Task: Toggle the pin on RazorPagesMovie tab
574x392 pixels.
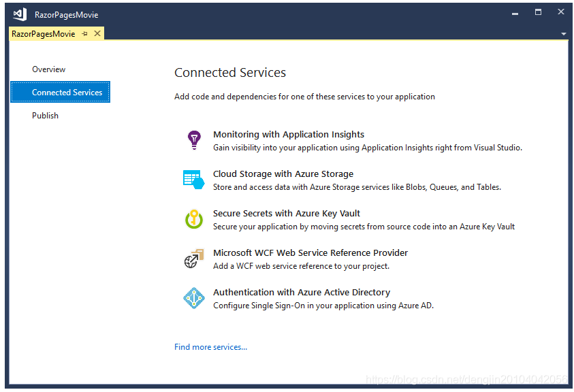Action: tap(85, 33)
